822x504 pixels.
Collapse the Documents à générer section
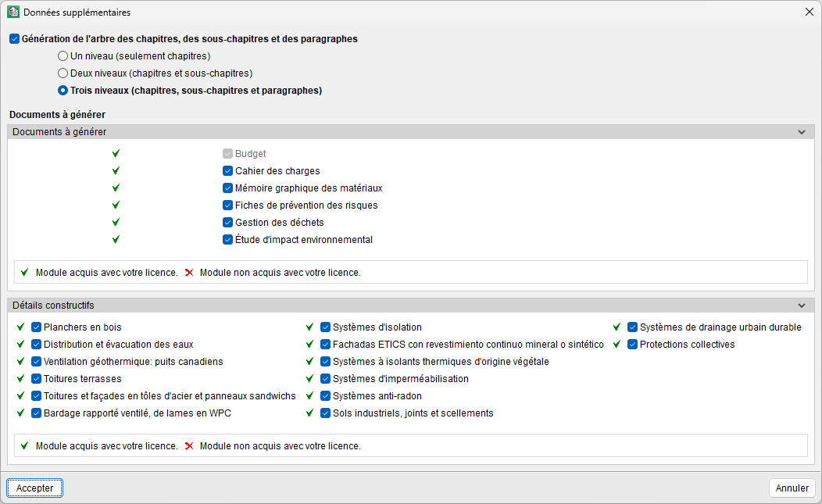point(801,132)
